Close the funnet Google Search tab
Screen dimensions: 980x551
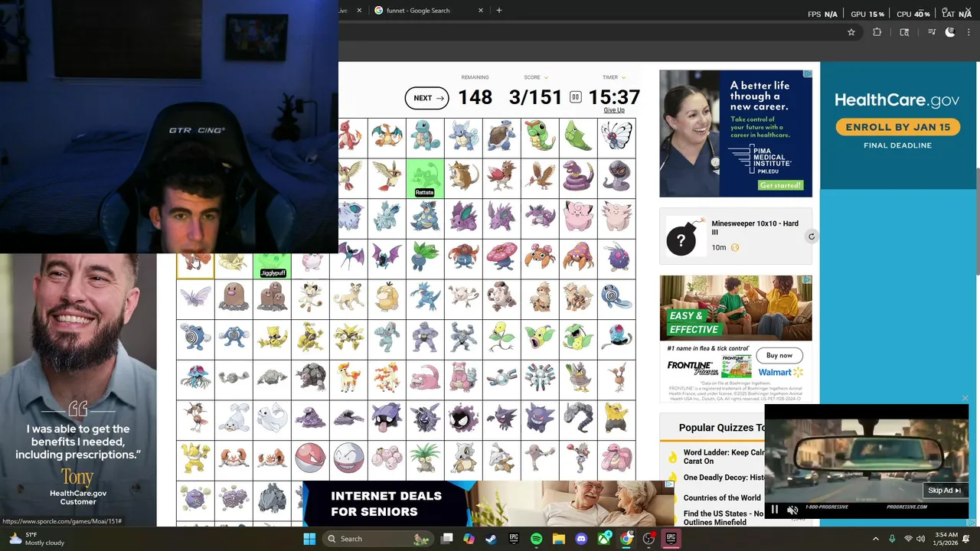coord(481,11)
